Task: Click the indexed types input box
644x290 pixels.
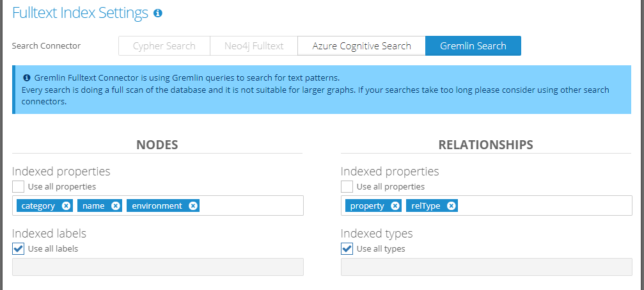Action: pos(486,267)
